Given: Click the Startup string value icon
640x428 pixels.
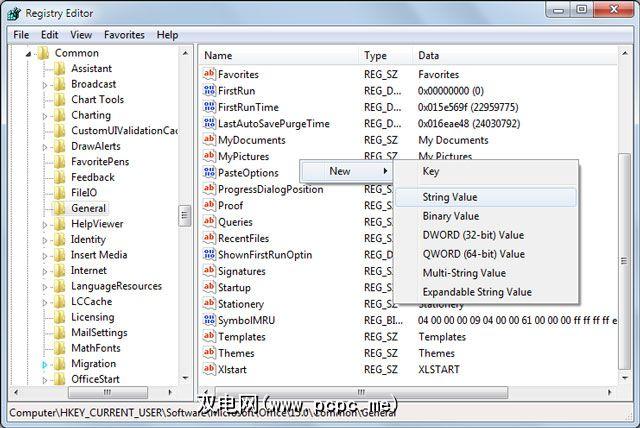Looking at the screenshot, I should pos(209,287).
